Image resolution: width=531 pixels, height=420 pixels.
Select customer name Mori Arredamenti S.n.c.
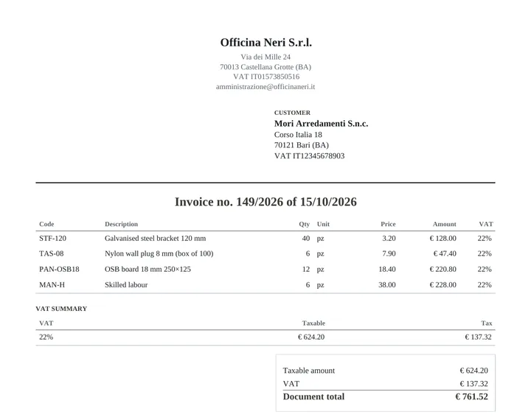[321, 124]
